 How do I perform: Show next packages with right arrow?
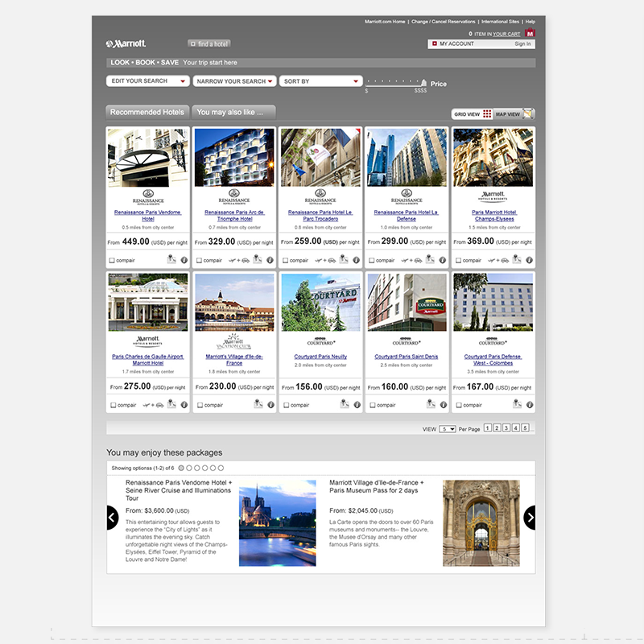(530, 518)
